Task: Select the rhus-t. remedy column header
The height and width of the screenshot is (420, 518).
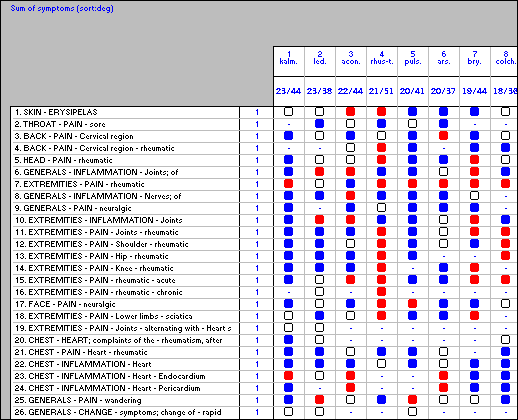Action: 382,58
